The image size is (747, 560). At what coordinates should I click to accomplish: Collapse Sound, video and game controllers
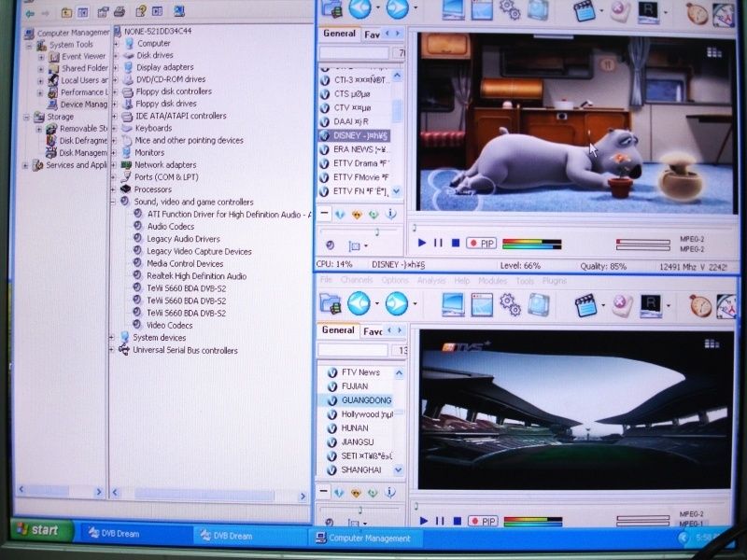(114, 202)
